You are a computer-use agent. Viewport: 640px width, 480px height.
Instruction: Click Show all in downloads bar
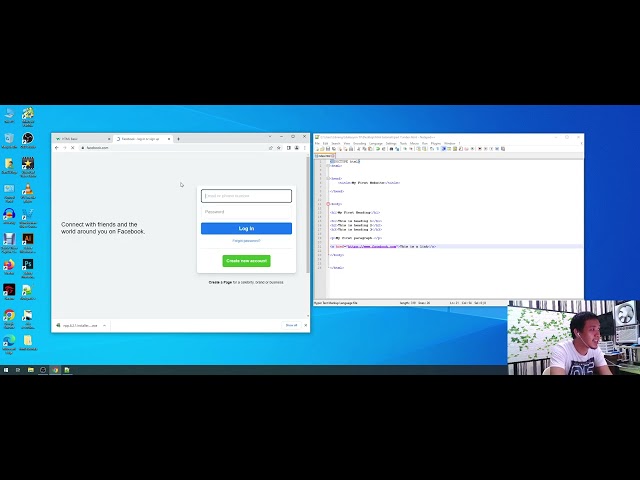point(291,325)
